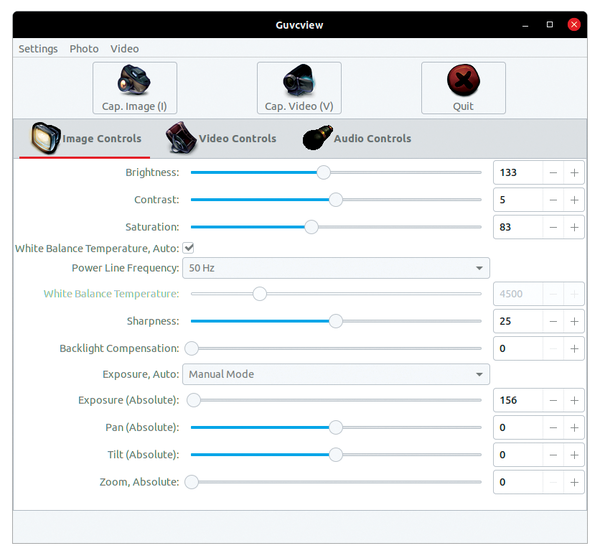The image size is (600, 556).
Task: Increase Brightness with plus button
Action: point(574,173)
